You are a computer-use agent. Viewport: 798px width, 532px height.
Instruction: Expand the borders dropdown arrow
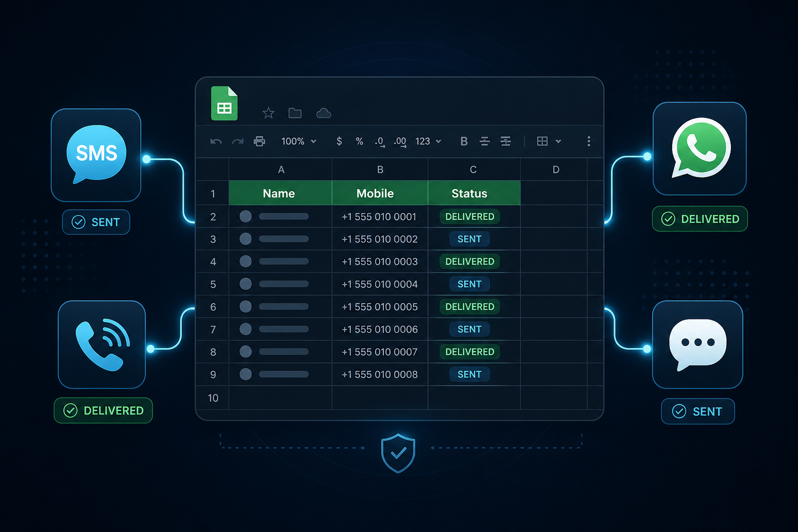(x=558, y=141)
